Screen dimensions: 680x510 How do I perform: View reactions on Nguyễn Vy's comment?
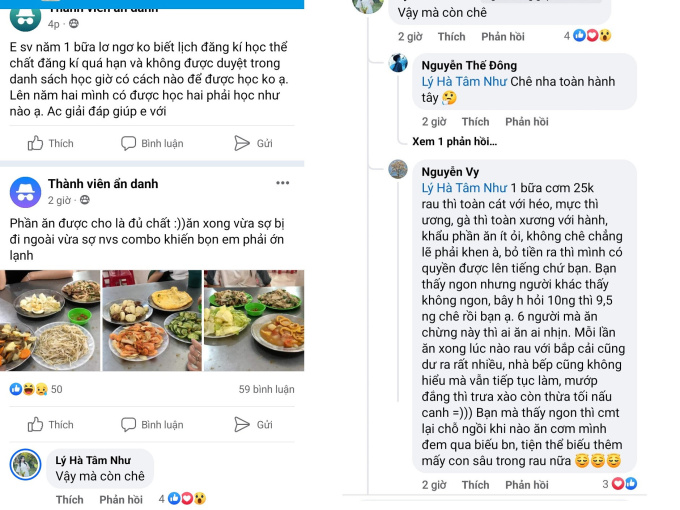pyautogui.click(x=620, y=484)
